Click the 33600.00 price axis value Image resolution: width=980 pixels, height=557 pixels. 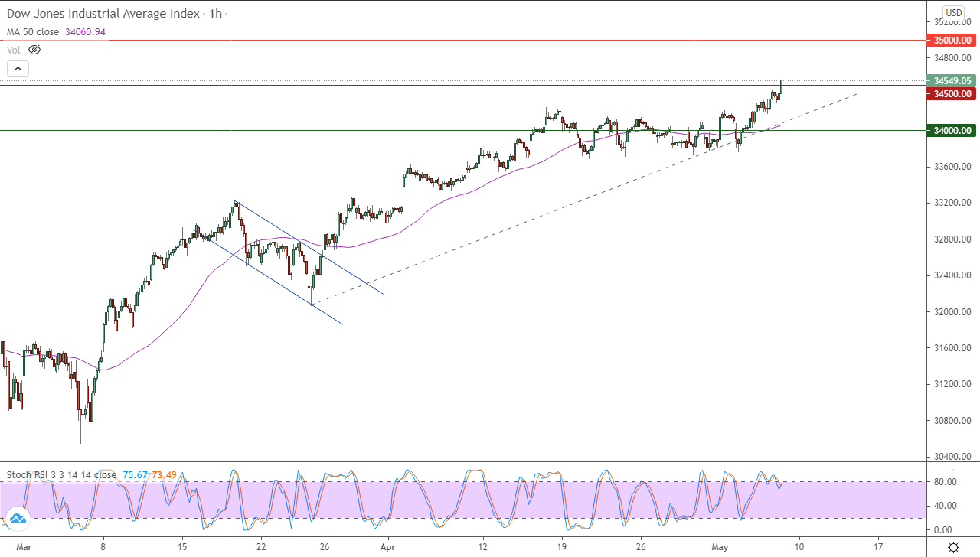click(952, 167)
